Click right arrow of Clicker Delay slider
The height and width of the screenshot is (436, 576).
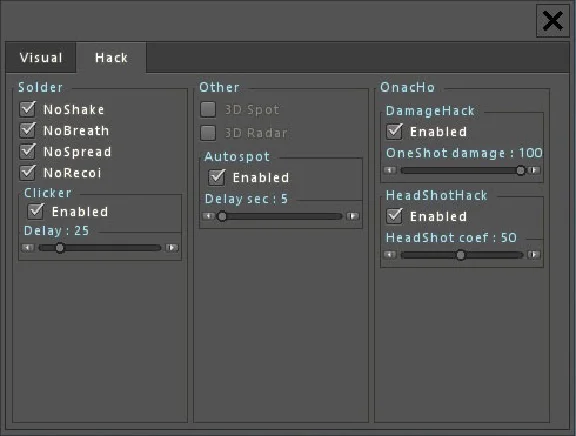tap(172, 248)
